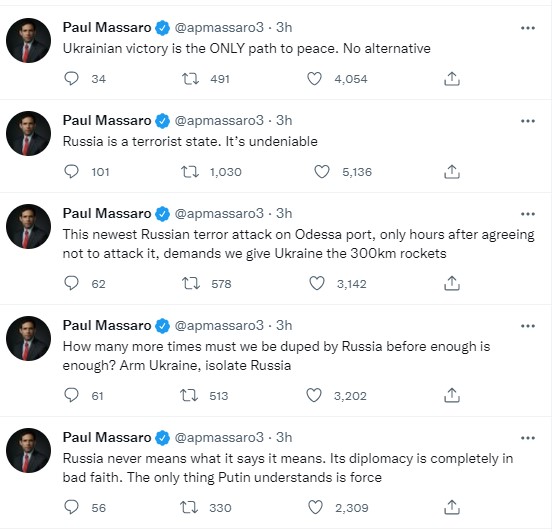
Task: Open the 3h timestamp on the Odessa tweet
Action: (284, 213)
